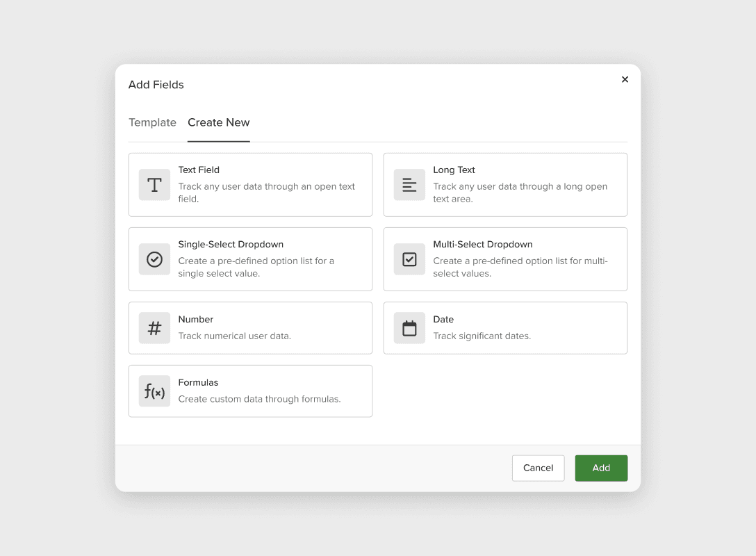Click the Date calendar icon

[x=409, y=328]
